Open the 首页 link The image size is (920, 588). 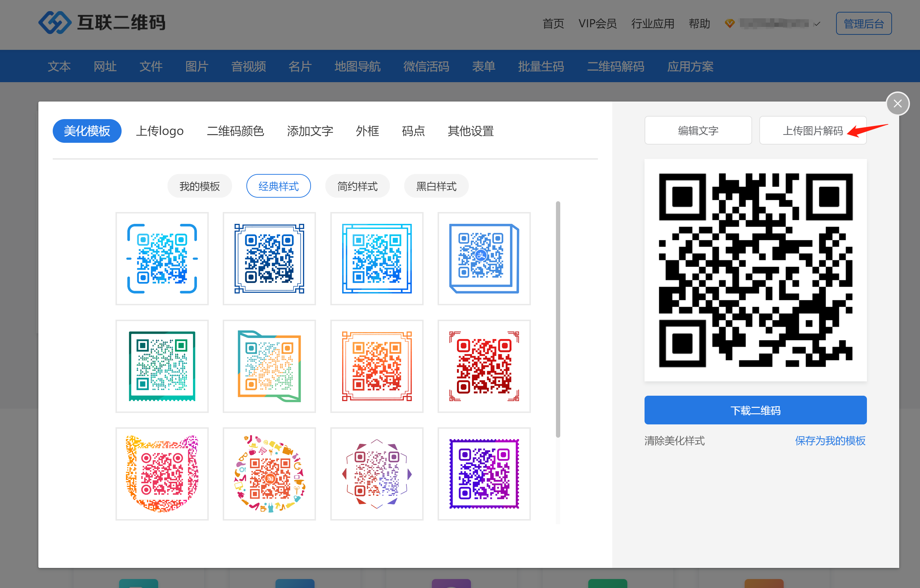point(553,24)
